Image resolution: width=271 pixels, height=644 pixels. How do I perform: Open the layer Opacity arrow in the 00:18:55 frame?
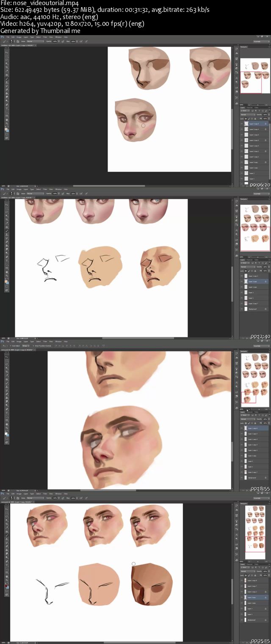pyautogui.click(x=269, y=419)
